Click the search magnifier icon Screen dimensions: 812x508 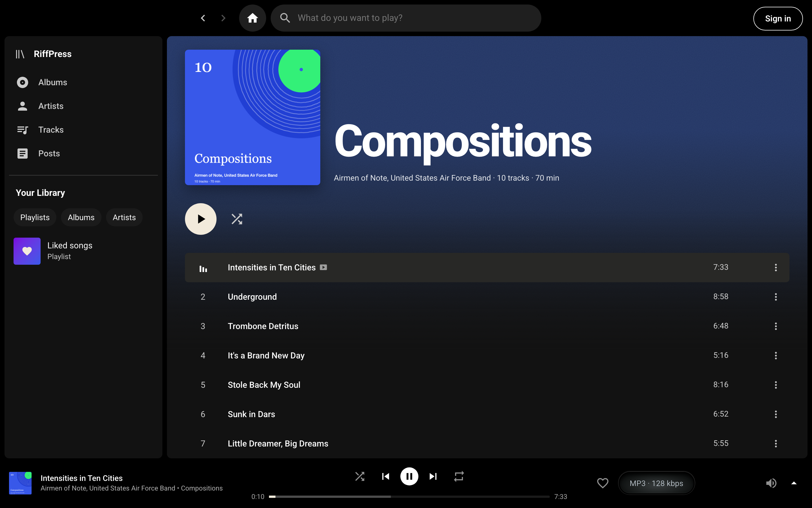(285, 18)
